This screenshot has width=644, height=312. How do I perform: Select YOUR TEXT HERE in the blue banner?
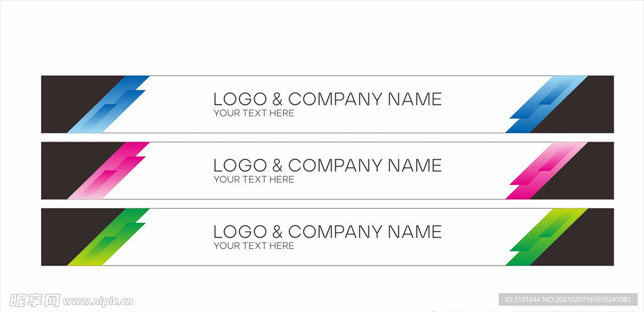click(x=254, y=113)
